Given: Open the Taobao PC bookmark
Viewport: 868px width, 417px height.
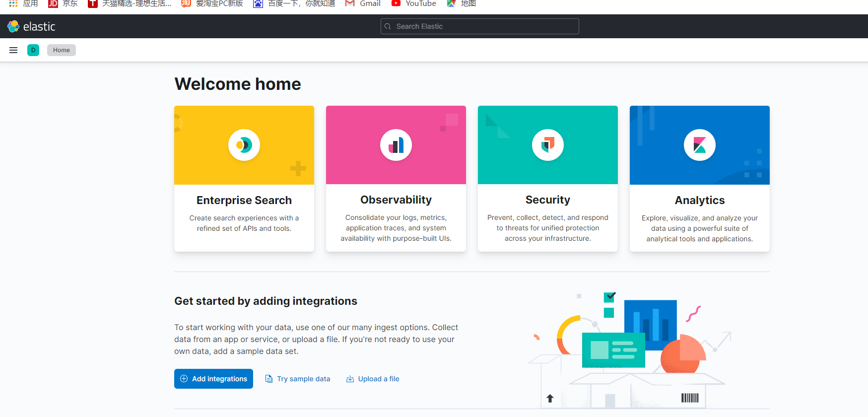Looking at the screenshot, I should point(212,3).
